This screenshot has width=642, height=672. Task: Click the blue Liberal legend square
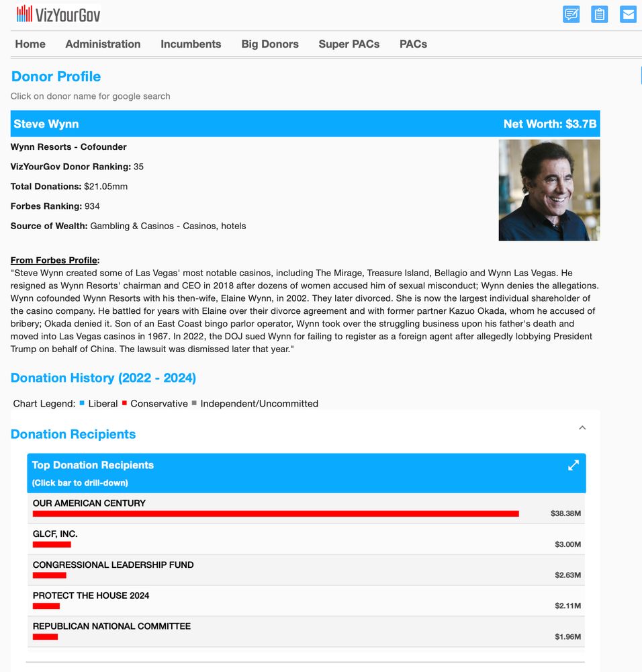tap(82, 403)
